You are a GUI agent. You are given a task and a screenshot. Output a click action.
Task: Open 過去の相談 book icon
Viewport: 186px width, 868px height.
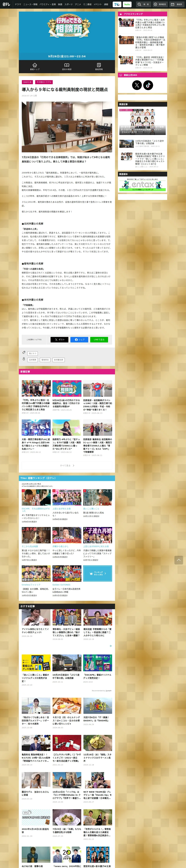click(x=67, y=66)
